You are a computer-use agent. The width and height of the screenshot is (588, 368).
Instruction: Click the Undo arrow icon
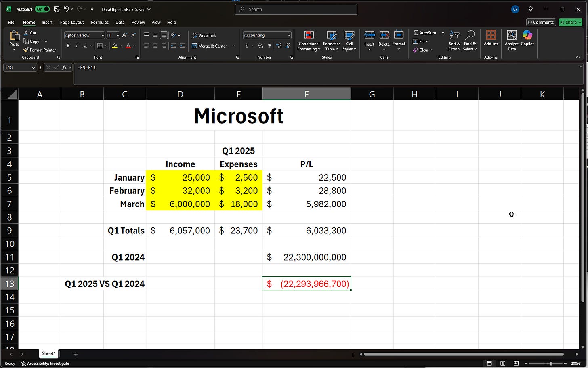pos(66,9)
